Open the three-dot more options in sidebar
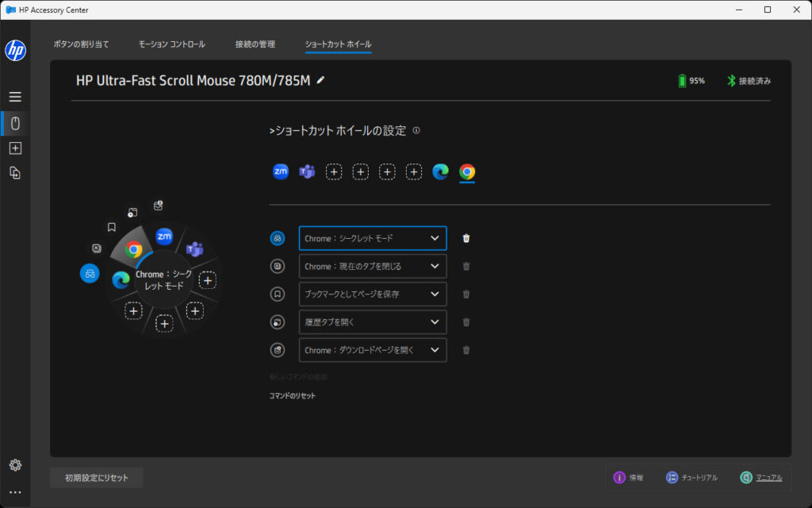Screen dimensions: 812x508 [15, 492]
